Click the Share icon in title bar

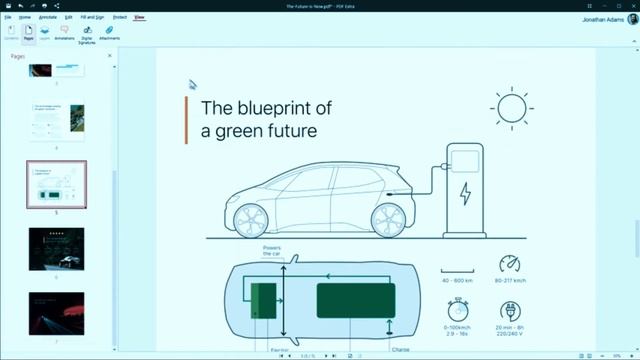(x=57, y=6)
